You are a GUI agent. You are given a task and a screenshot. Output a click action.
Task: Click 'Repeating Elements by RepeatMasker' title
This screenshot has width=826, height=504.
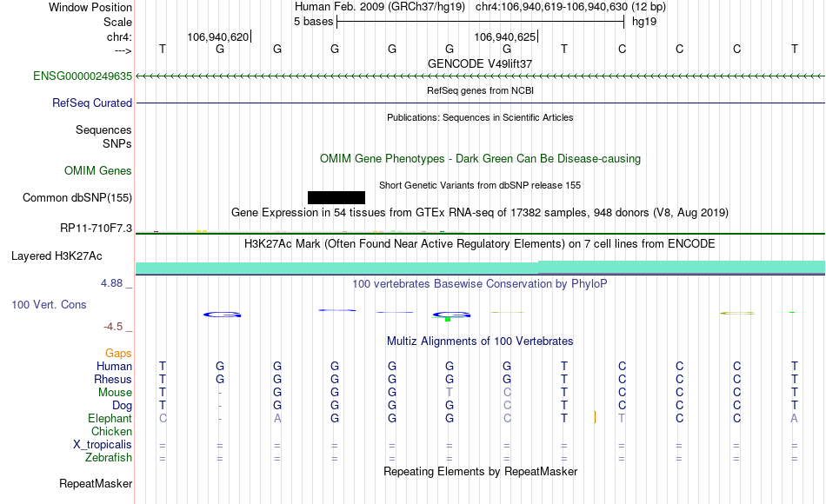click(x=480, y=471)
